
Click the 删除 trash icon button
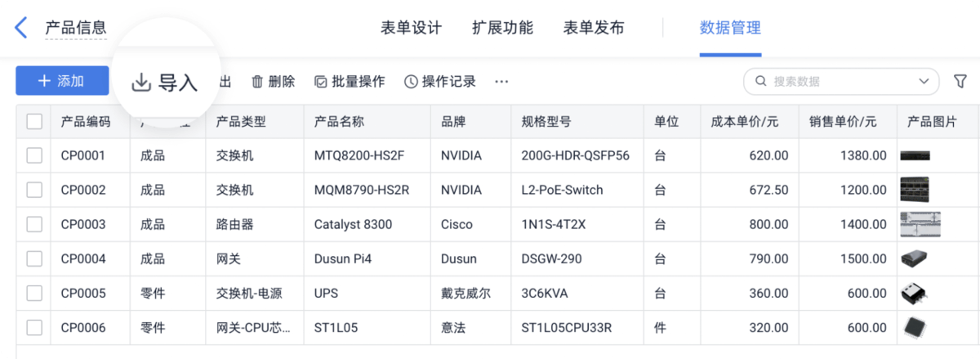[273, 82]
